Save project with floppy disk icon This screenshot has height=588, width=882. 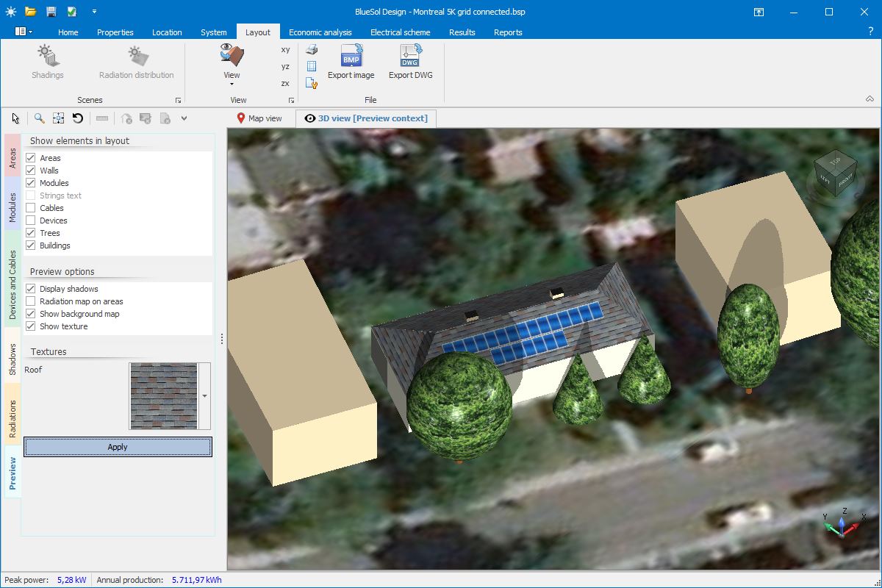point(51,12)
